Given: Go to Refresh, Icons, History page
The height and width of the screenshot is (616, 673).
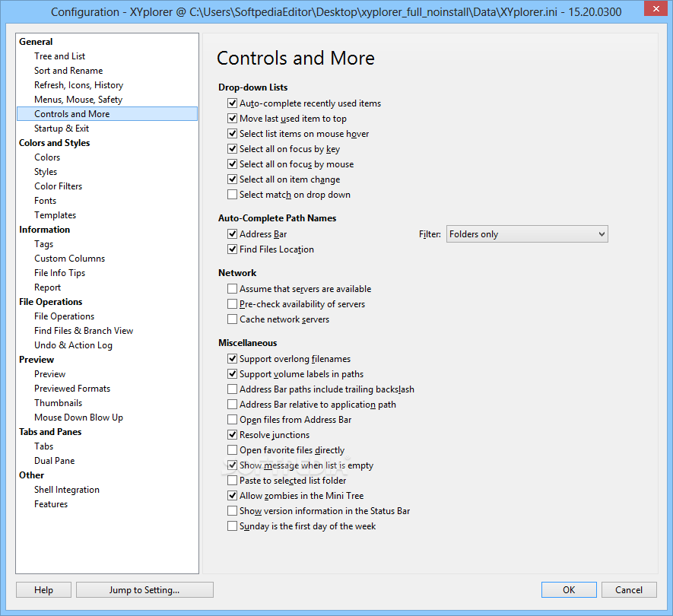Looking at the screenshot, I should click(x=78, y=85).
